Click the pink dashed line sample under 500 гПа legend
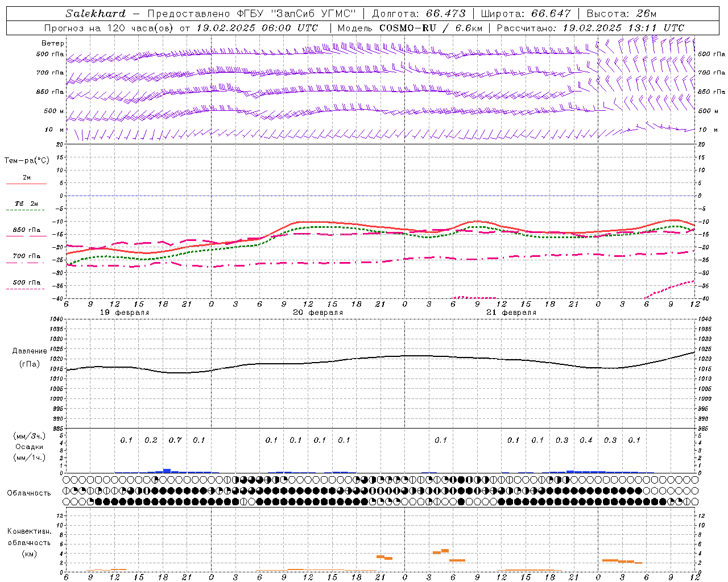Image resolution: width=728 pixels, height=582 pixels. click(x=26, y=289)
